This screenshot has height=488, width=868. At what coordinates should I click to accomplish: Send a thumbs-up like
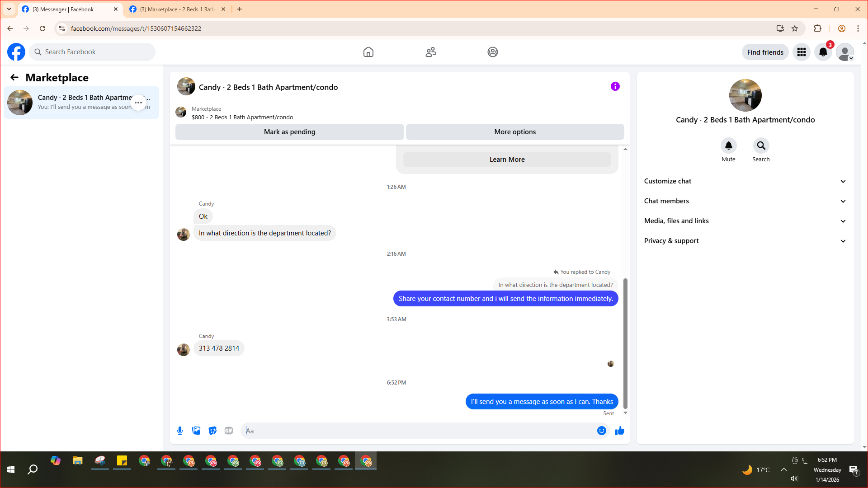click(619, 431)
